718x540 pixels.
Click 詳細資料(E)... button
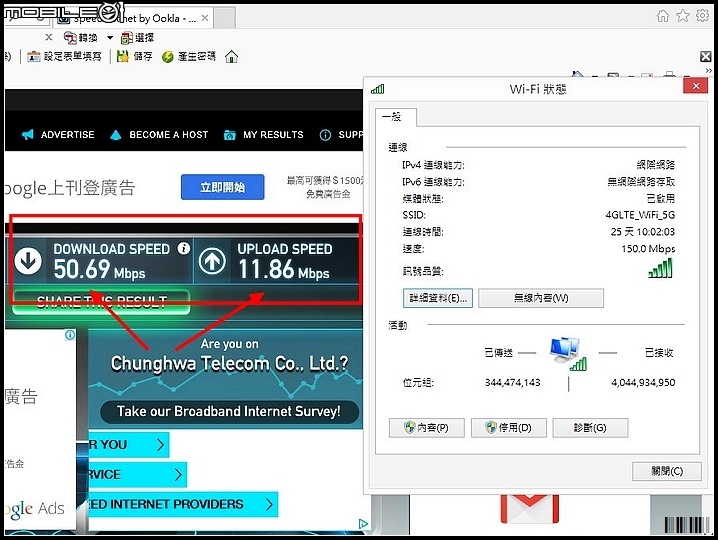(x=438, y=298)
